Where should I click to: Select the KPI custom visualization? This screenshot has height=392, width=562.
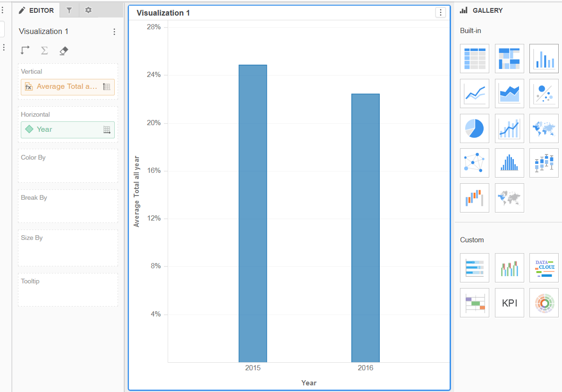pyautogui.click(x=510, y=303)
